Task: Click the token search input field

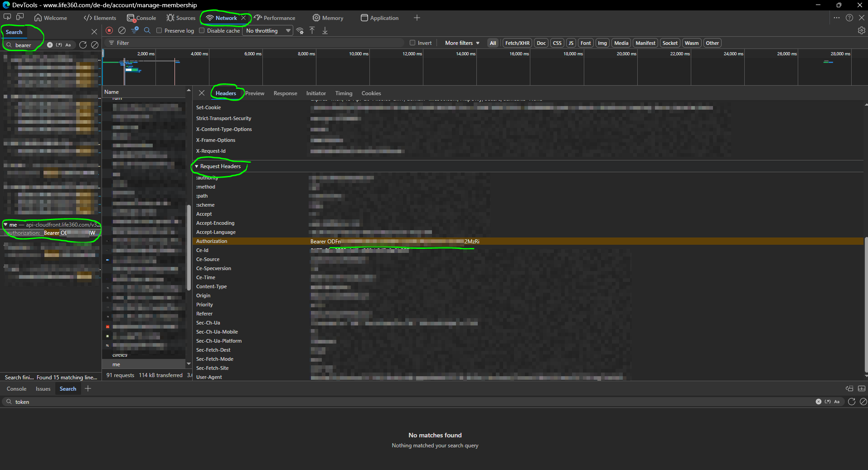Action: pos(408,402)
